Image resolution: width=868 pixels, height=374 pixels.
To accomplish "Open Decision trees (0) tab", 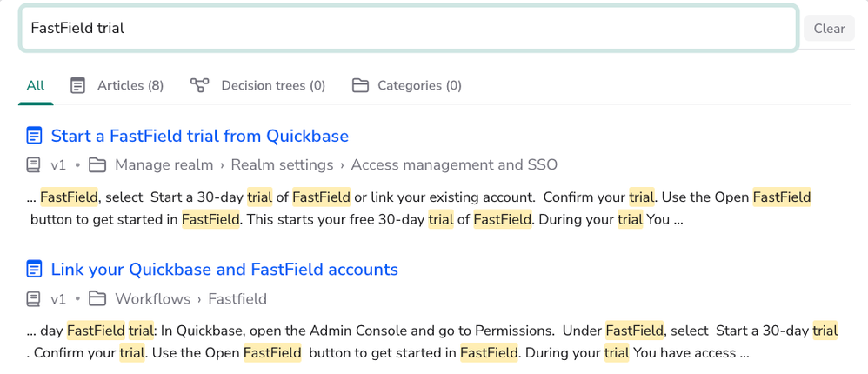I will tap(257, 86).
